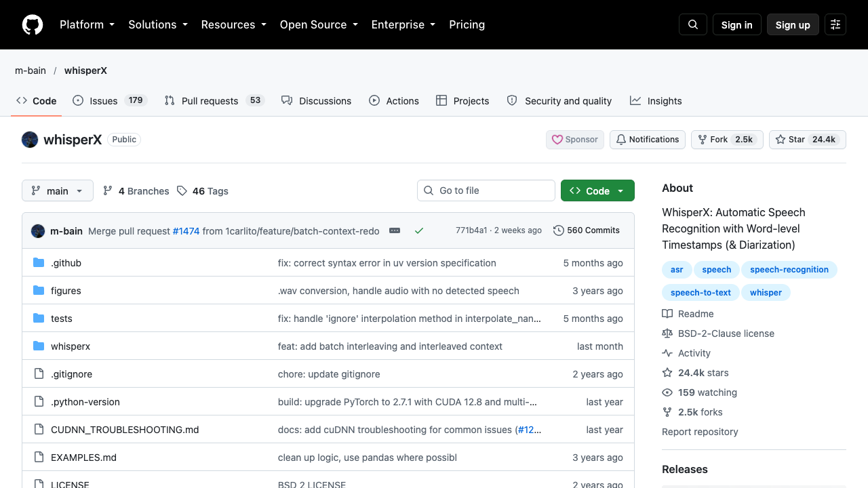Open the Discussions tab

tap(317, 100)
